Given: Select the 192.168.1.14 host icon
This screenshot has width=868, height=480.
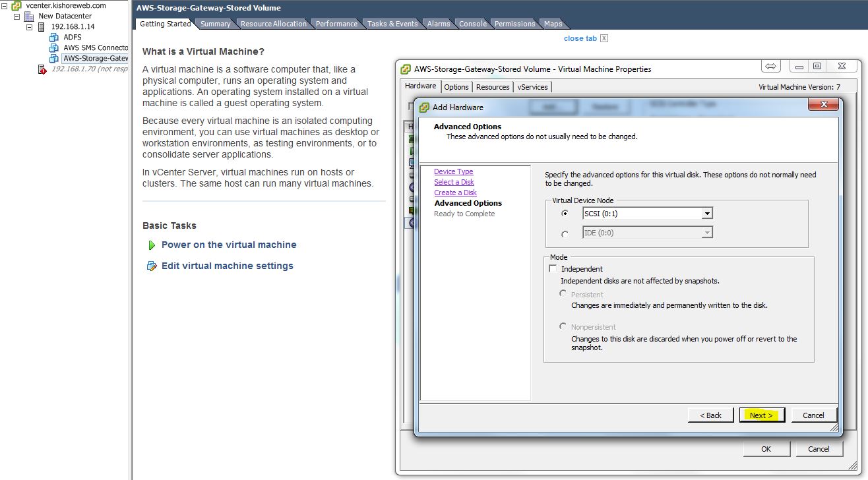Looking at the screenshot, I should click(42, 27).
